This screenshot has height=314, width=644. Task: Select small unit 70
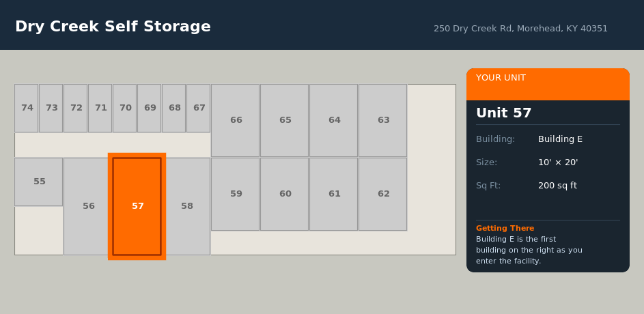(x=125, y=108)
